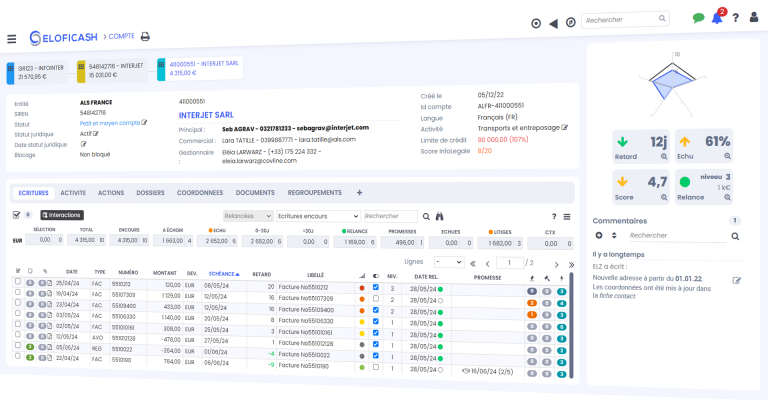Click the user profile icon

[x=753, y=18]
